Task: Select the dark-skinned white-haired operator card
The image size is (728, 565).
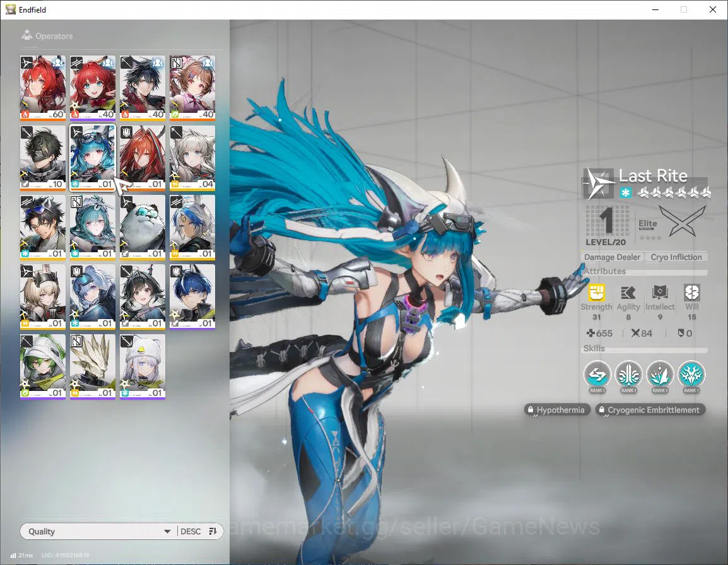Action: click(192, 227)
